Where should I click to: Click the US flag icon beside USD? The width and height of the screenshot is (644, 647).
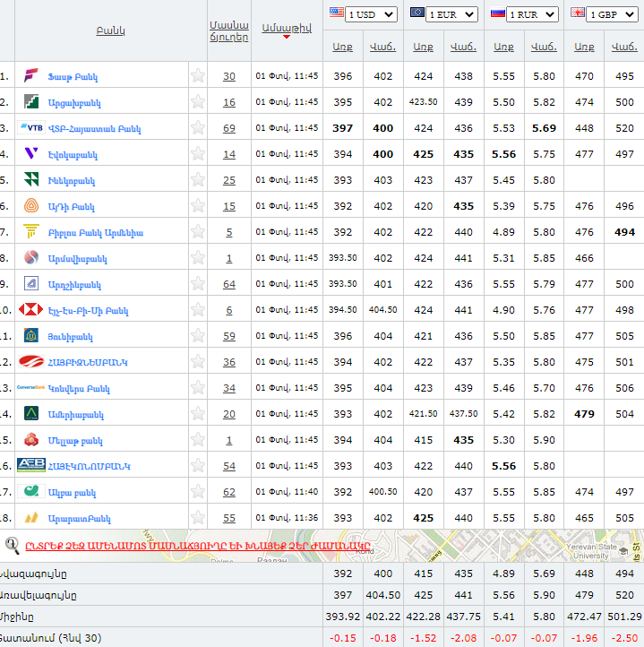(x=337, y=13)
